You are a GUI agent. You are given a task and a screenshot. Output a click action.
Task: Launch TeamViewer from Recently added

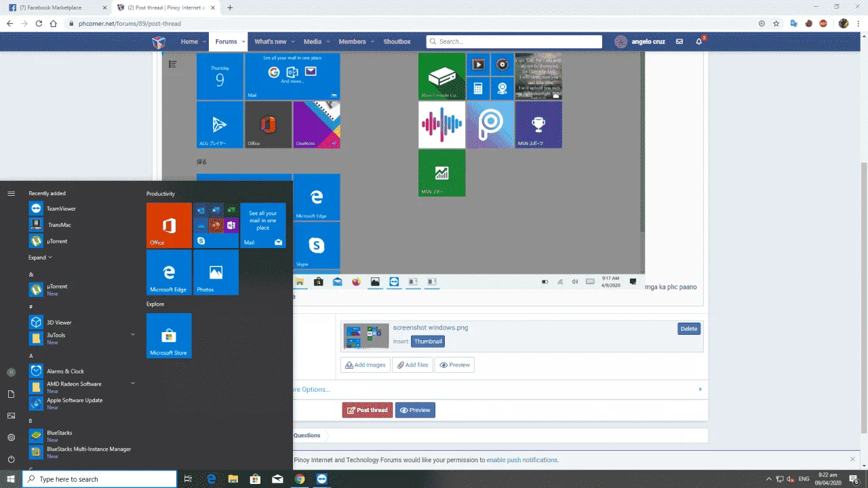53,209
